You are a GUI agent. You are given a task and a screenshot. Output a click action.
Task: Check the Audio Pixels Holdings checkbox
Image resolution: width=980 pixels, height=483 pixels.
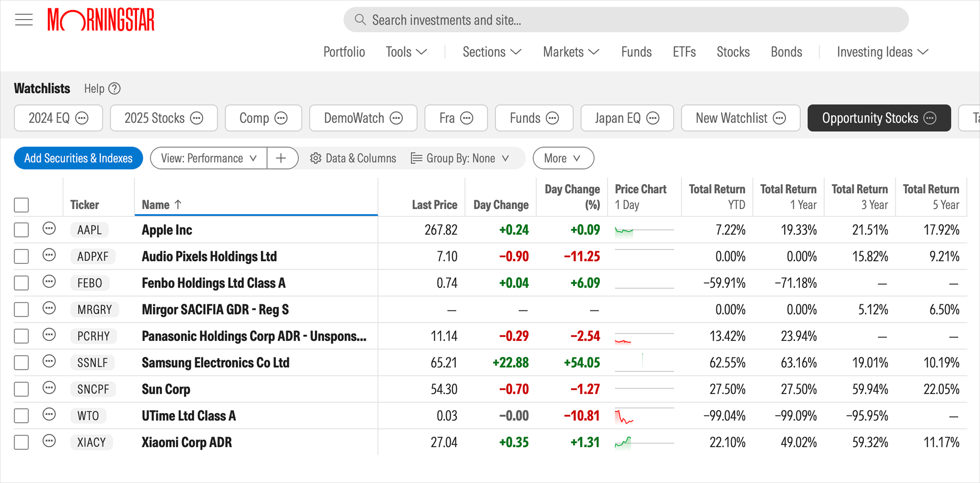coord(21,256)
